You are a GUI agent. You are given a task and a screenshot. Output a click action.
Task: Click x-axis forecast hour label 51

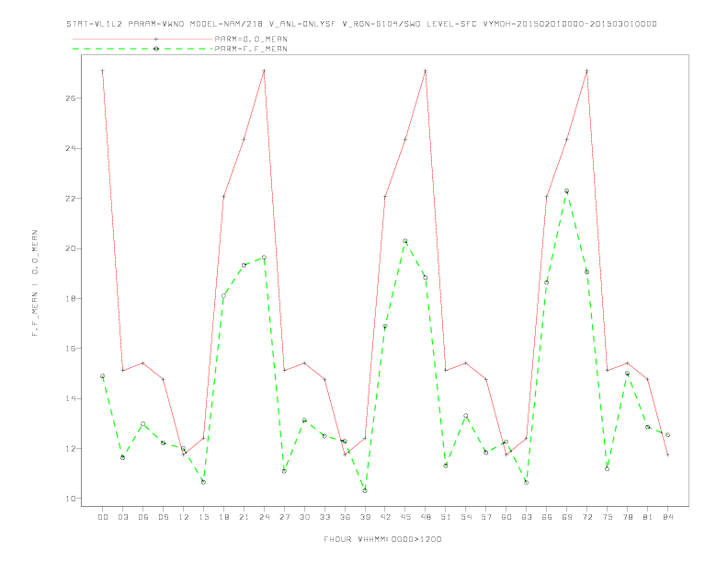click(x=446, y=517)
